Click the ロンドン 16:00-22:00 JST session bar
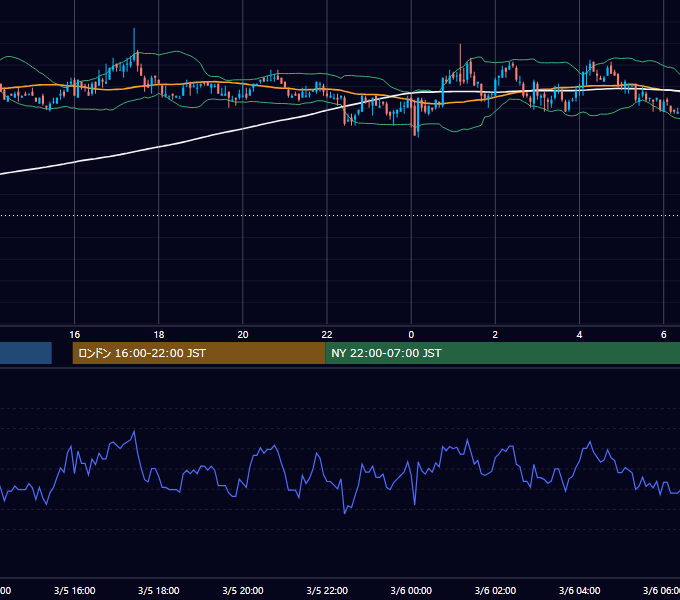The width and height of the screenshot is (680, 600). [199, 353]
